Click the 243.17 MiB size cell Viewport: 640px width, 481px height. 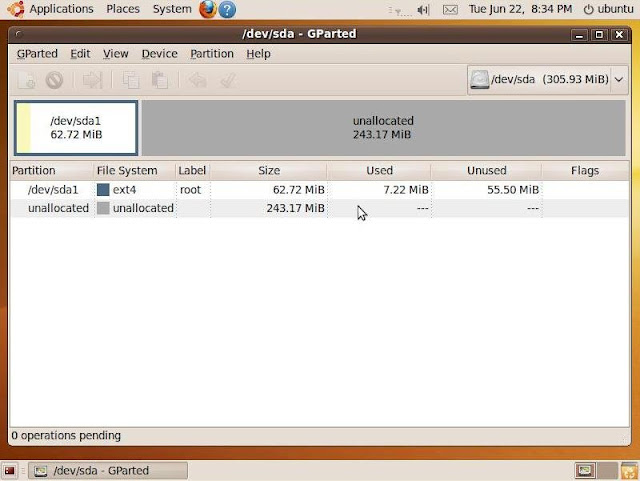[x=296, y=208]
